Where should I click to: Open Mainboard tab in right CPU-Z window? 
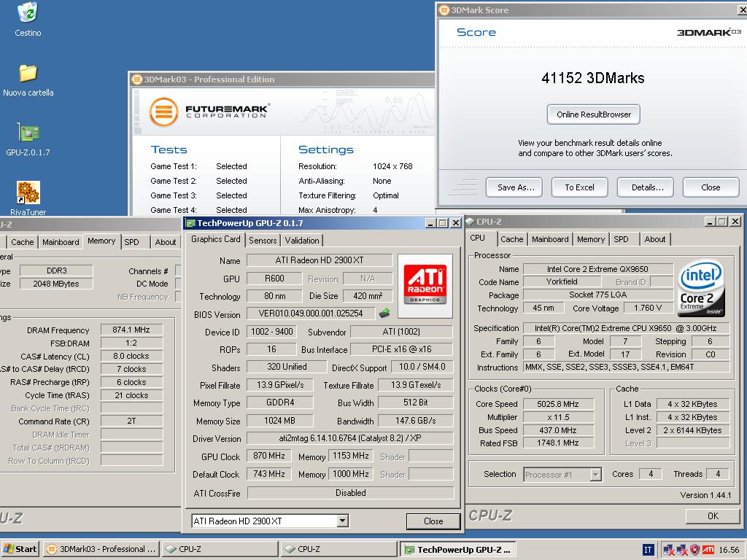[x=550, y=239]
